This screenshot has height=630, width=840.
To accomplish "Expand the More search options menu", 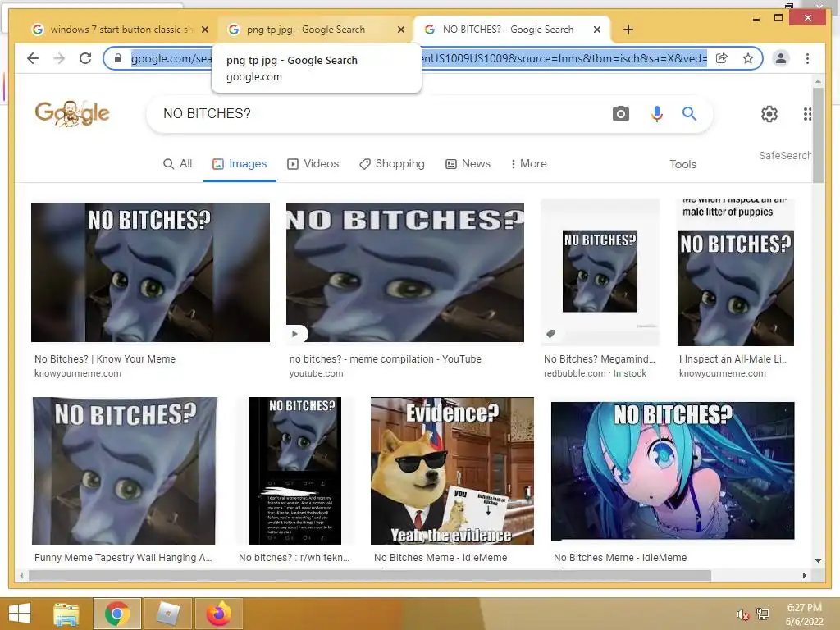I will [529, 164].
